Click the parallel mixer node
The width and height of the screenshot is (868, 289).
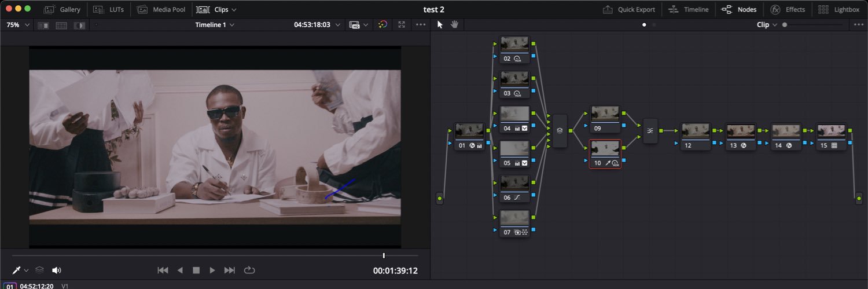click(x=650, y=131)
